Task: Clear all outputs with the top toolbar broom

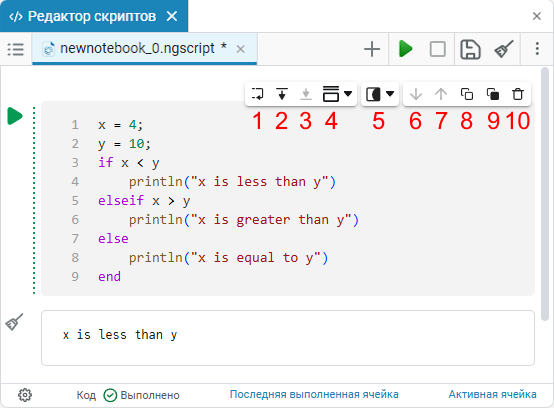Action: [503, 49]
